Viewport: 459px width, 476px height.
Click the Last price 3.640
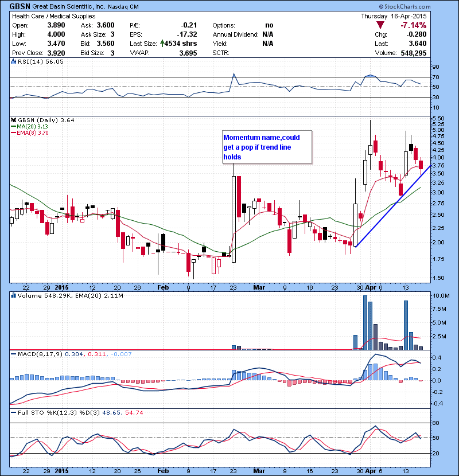click(x=418, y=44)
